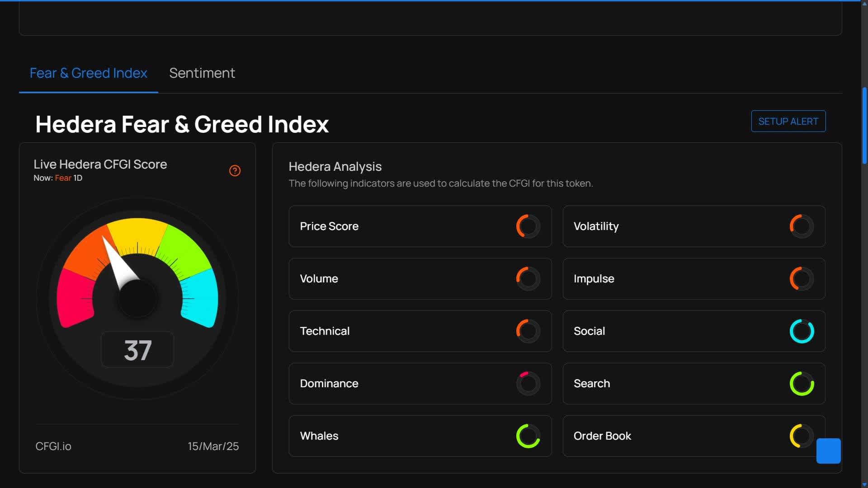The width and height of the screenshot is (868, 488).
Task: Open the help question mark icon
Action: pyautogui.click(x=235, y=171)
